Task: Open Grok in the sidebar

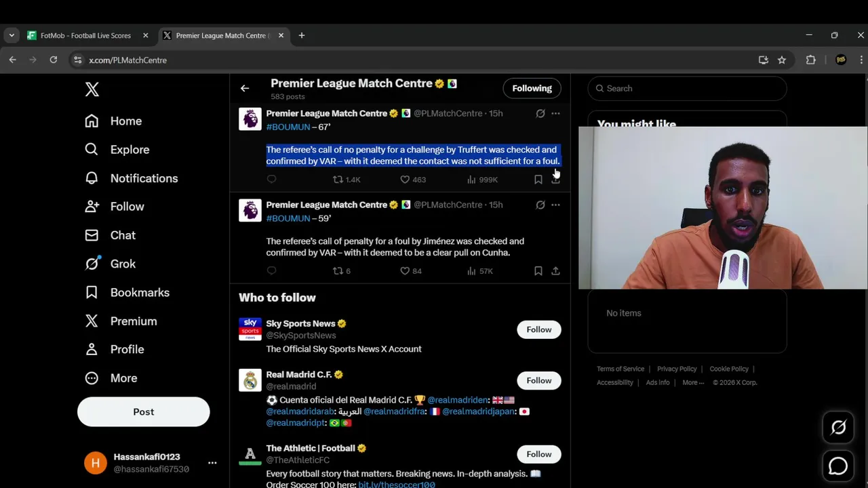Action: [x=110, y=264]
